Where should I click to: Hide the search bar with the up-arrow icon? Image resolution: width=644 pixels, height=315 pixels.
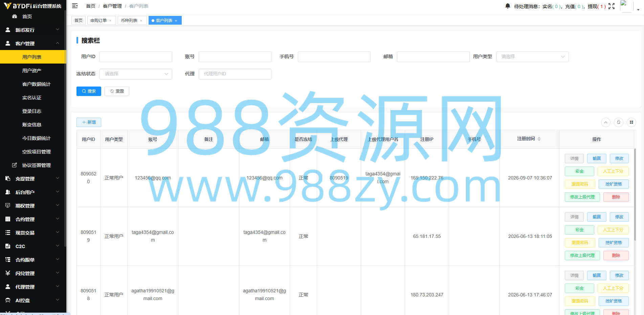click(606, 122)
